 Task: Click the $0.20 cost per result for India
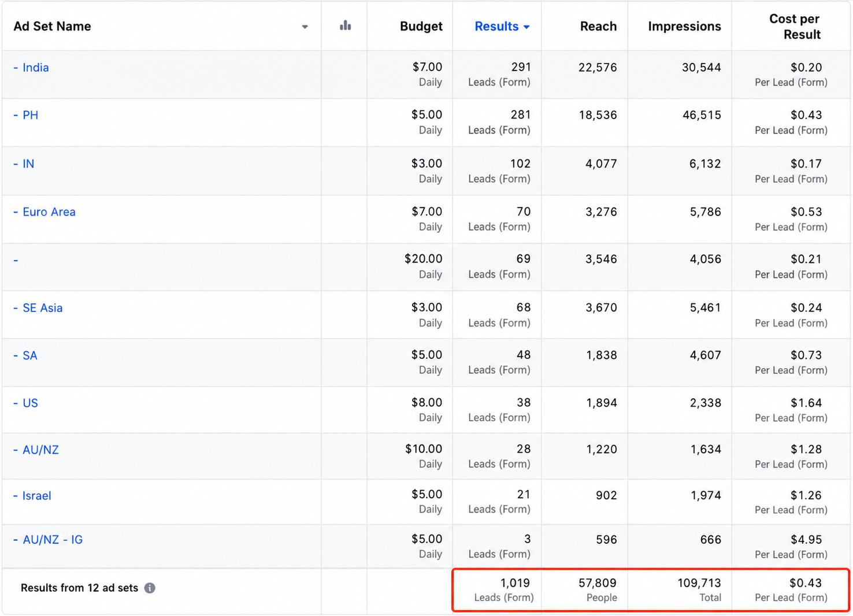806,67
